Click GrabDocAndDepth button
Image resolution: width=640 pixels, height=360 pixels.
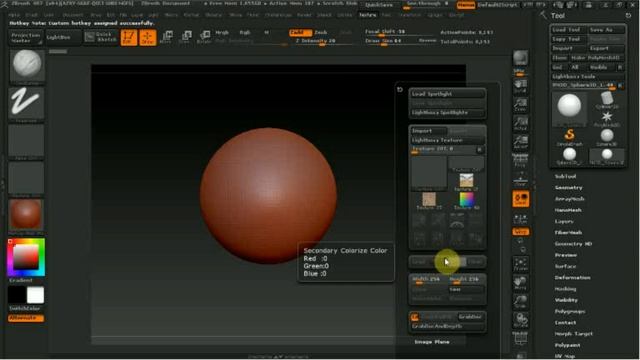coord(447,327)
